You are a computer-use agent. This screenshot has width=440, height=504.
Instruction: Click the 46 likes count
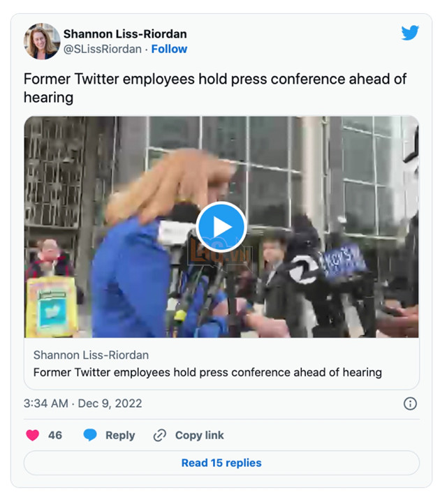coord(55,435)
